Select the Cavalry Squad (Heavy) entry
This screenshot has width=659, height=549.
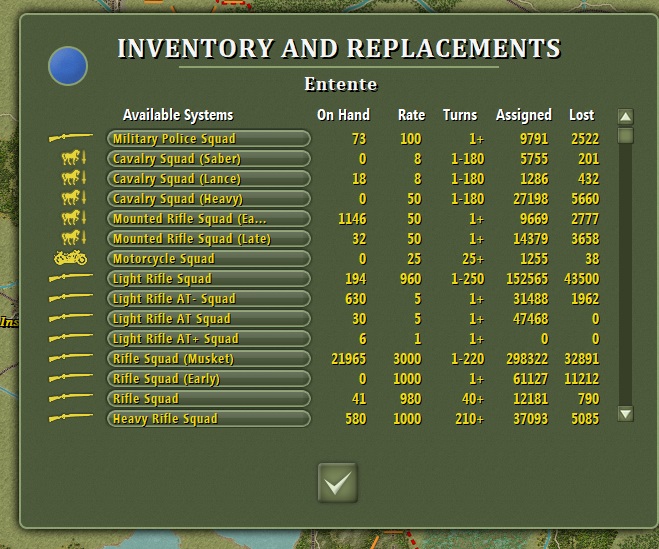(x=209, y=199)
